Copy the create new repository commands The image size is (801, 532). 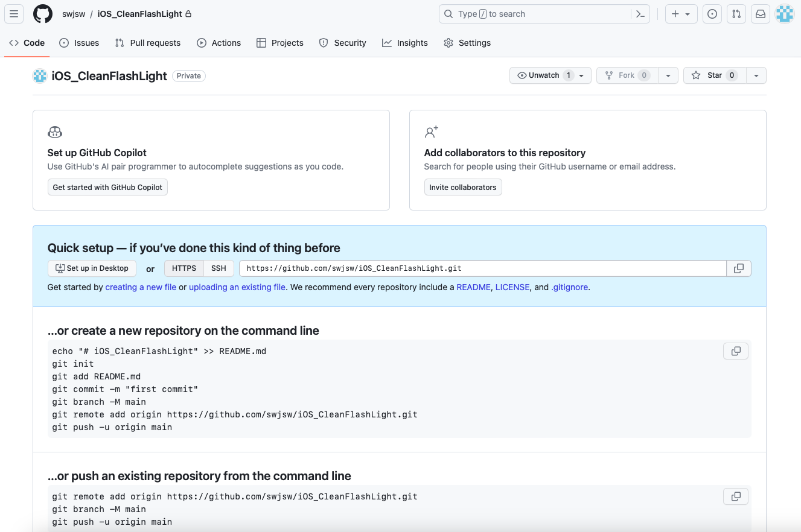click(736, 351)
